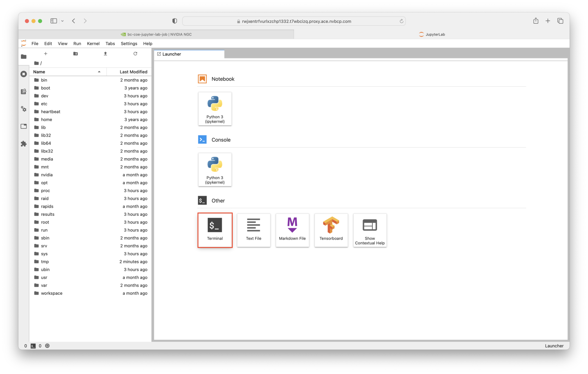Open the Settings menu

point(129,43)
